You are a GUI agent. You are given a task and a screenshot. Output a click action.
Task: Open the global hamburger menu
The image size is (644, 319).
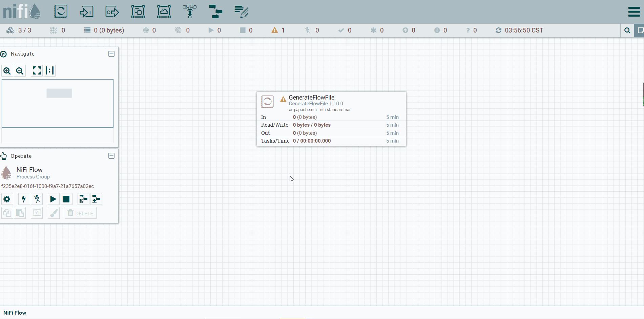[634, 12]
